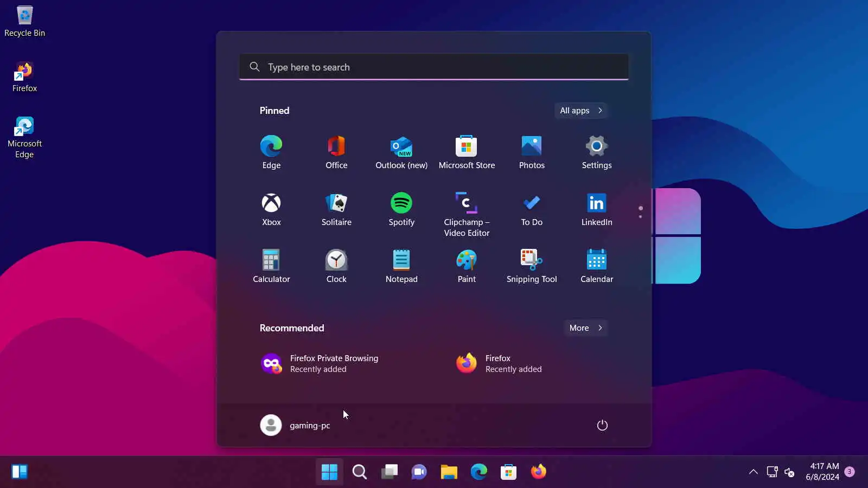Open Recycle Bin on desktop
The image size is (868, 488).
pos(24,22)
